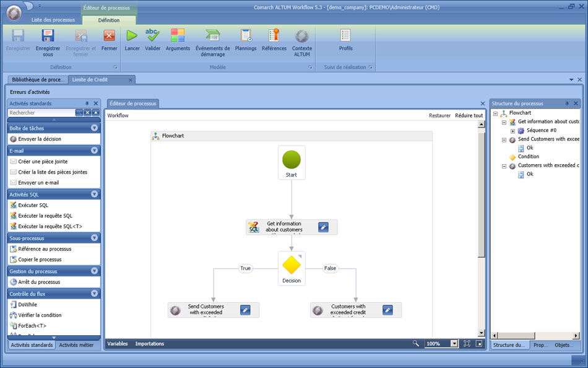This screenshot has width=588, height=368.
Task: Select Référence au processus activity
Action: pyautogui.click(x=54, y=249)
